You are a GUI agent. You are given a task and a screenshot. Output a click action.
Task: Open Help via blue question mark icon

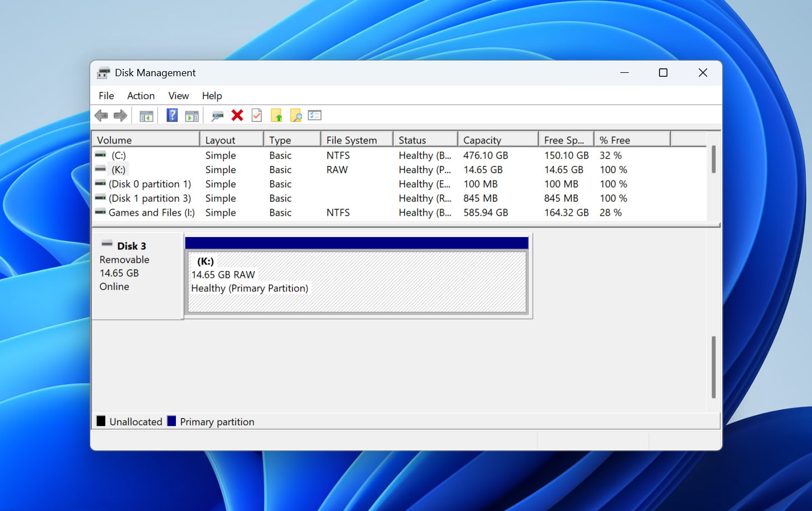click(x=172, y=115)
